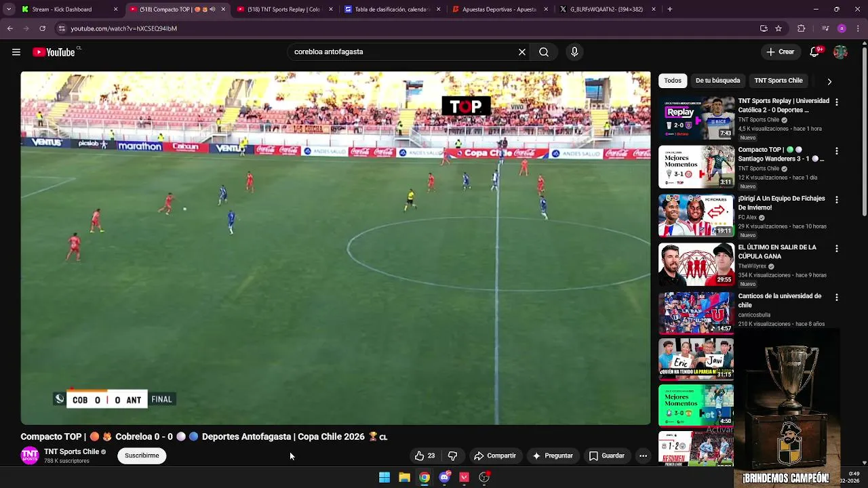Screen dimensions: 868x488
Task: Open OBS Studio from the taskbar
Action: pyautogui.click(x=484, y=477)
